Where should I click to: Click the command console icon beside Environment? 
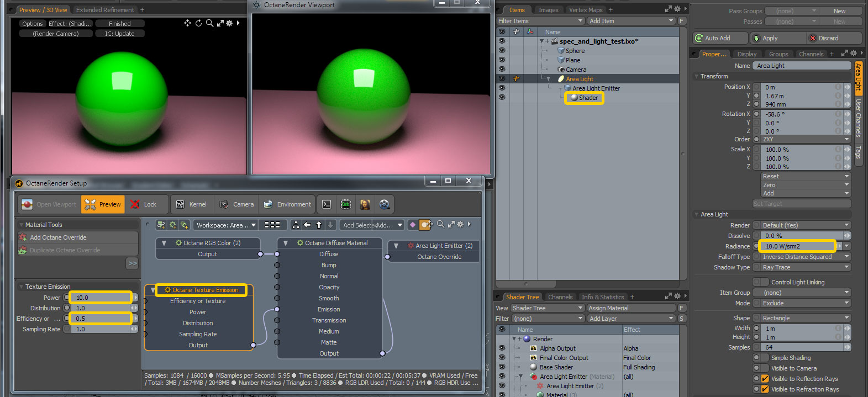(x=327, y=204)
